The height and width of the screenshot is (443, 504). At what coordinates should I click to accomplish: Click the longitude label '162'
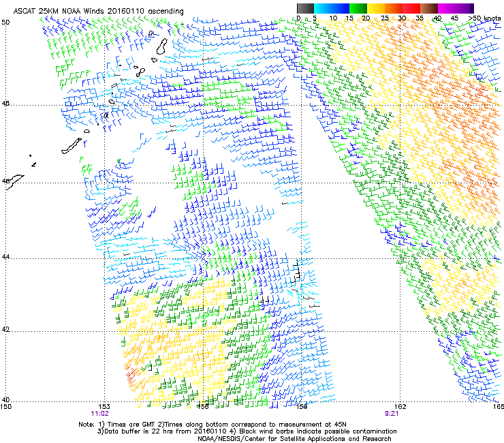(400, 406)
